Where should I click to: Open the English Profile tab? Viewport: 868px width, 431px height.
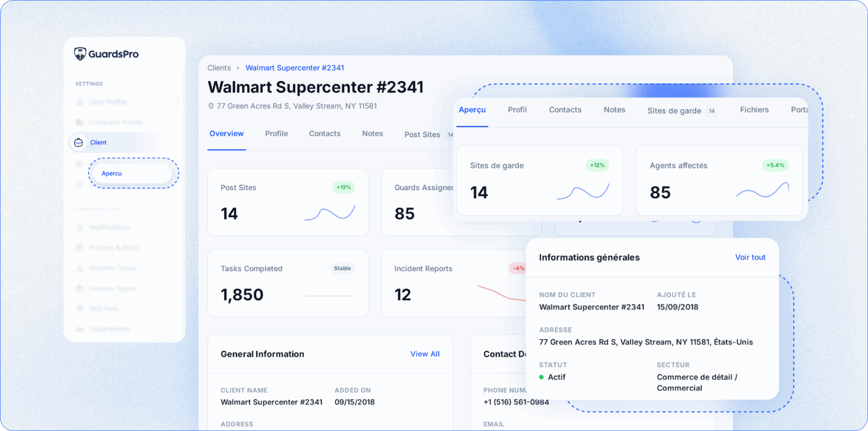(276, 133)
